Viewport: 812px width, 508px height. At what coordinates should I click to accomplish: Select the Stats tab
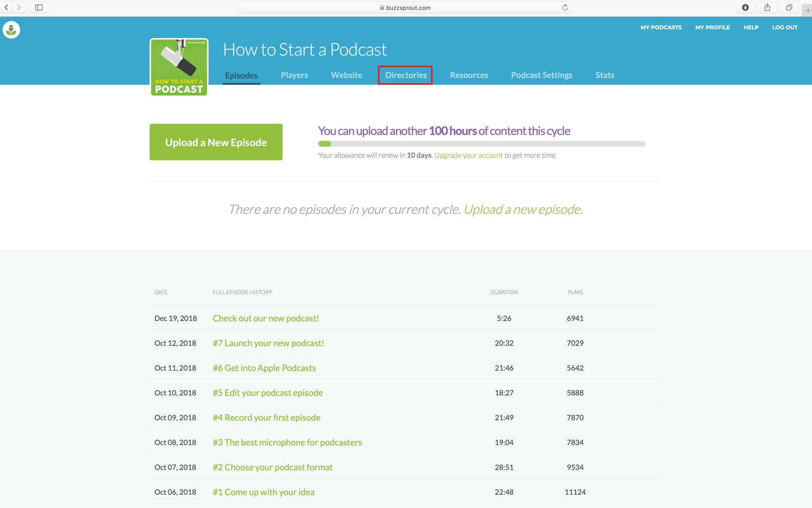pos(604,75)
